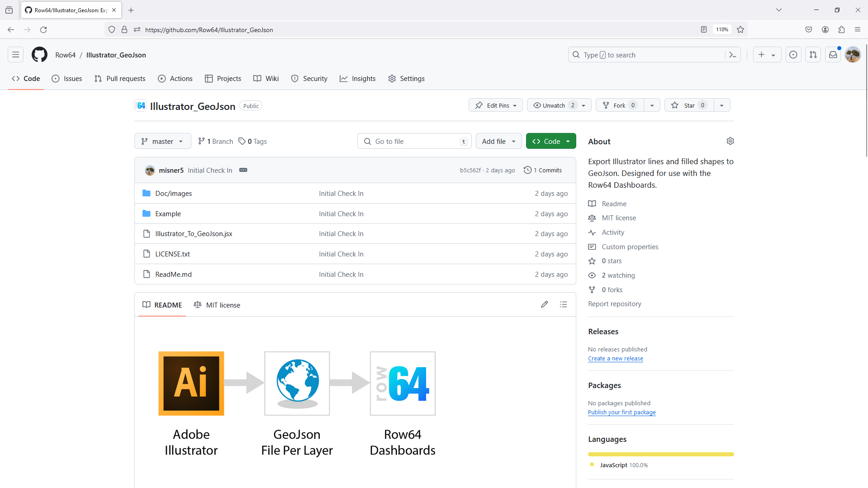The height and width of the screenshot is (488, 868).
Task: Open the 1 Branch link
Action: tap(215, 141)
